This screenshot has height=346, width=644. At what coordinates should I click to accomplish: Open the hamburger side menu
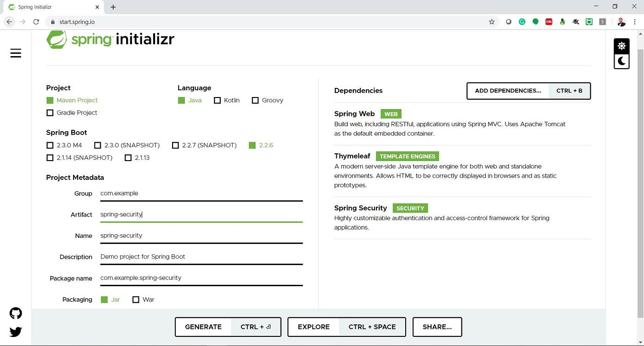coord(16,53)
